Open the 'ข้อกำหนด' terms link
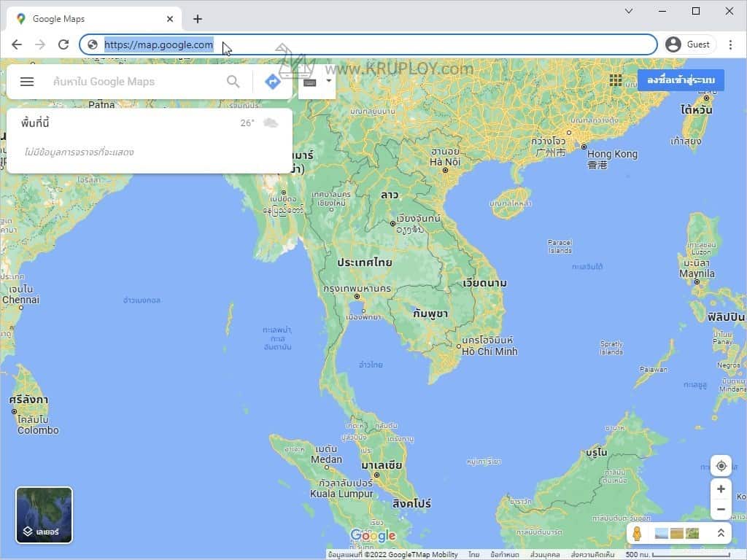Screen dimensions: 747x560 [x=505, y=554]
